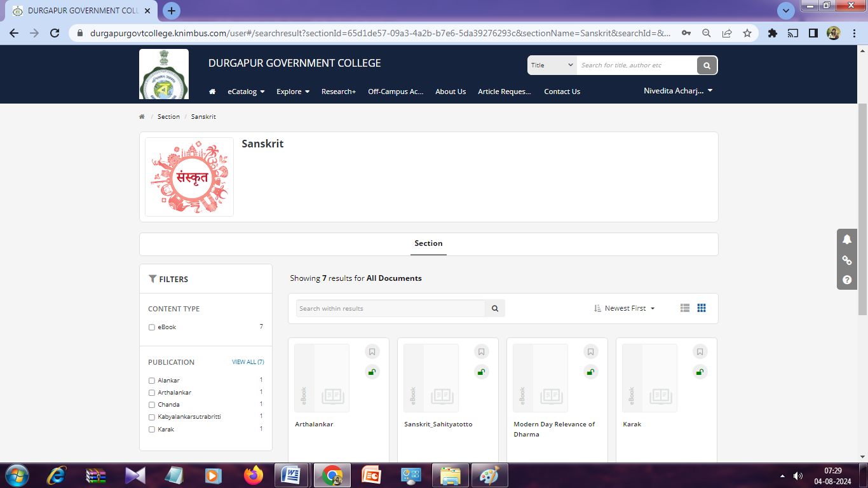The image size is (868, 488).
Task: Switch to grid view layout icon
Action: pyautogui.click(x=702, y=308)
